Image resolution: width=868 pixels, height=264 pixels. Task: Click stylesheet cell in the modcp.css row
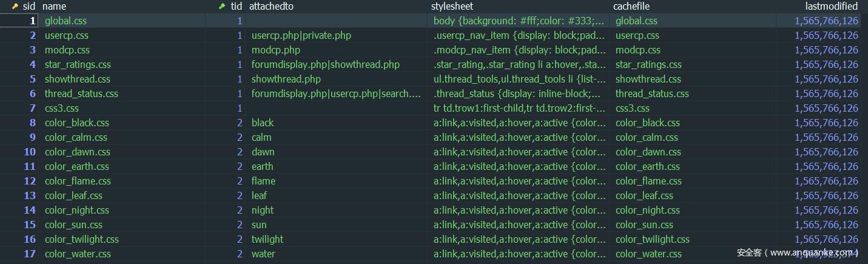point(520,50)
